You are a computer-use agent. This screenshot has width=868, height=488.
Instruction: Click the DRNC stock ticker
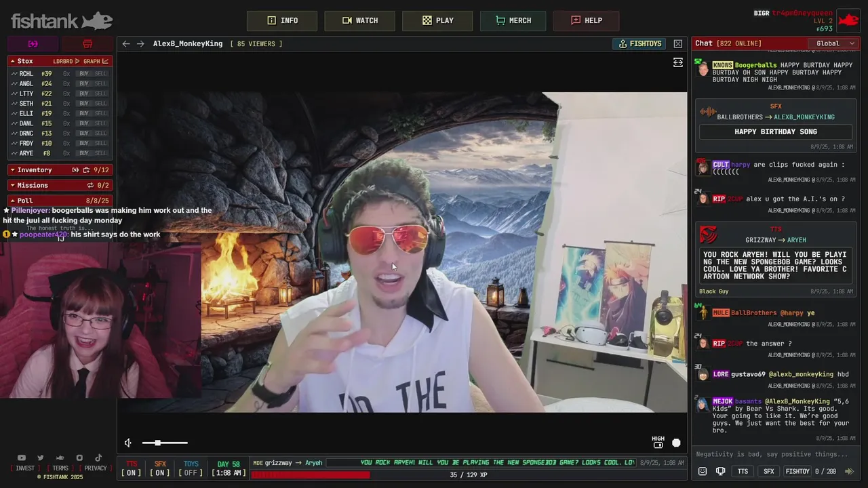26,134
